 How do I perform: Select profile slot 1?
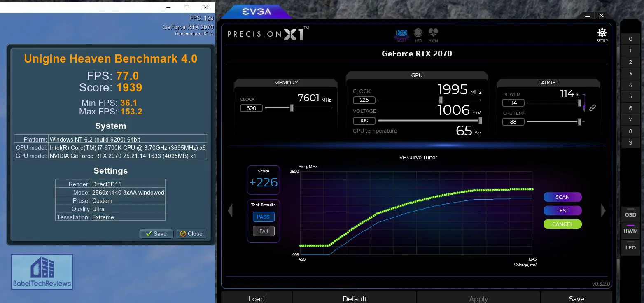[x=630, y=51]
